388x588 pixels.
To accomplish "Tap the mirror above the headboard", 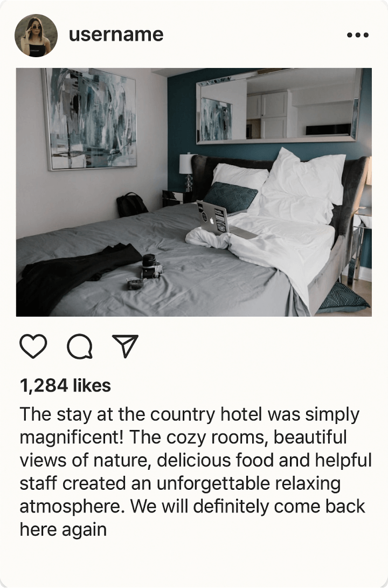I will [279, 106].
